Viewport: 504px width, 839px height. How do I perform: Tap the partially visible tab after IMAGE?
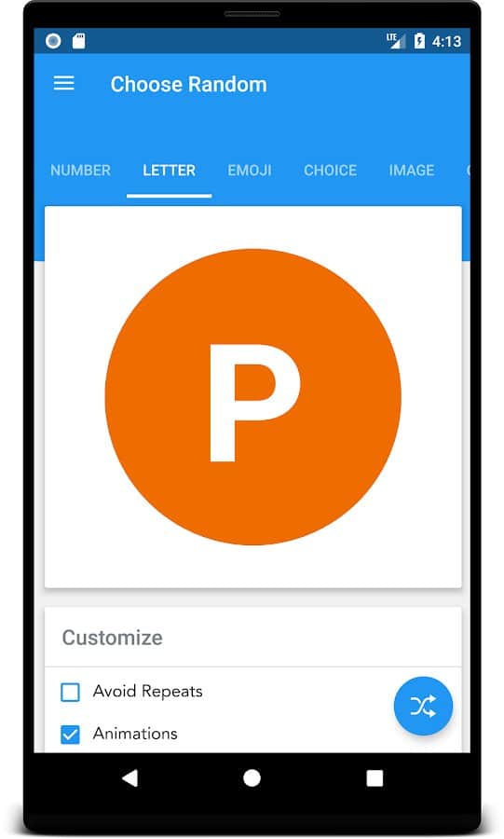tap(469, 171)
